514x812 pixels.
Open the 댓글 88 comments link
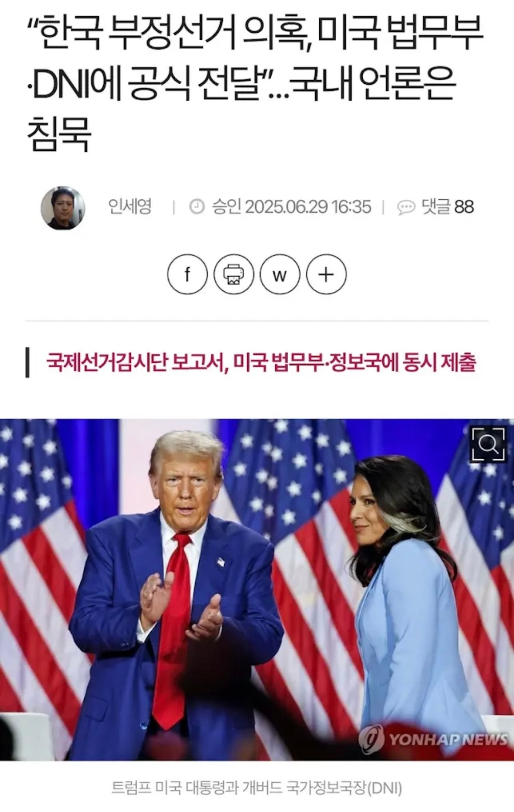(x=448, y=207)
